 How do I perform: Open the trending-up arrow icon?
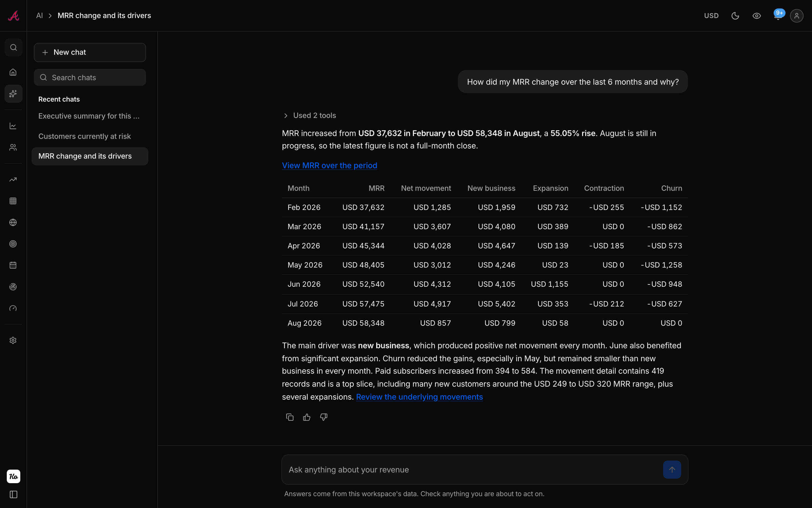pos(13,180)
